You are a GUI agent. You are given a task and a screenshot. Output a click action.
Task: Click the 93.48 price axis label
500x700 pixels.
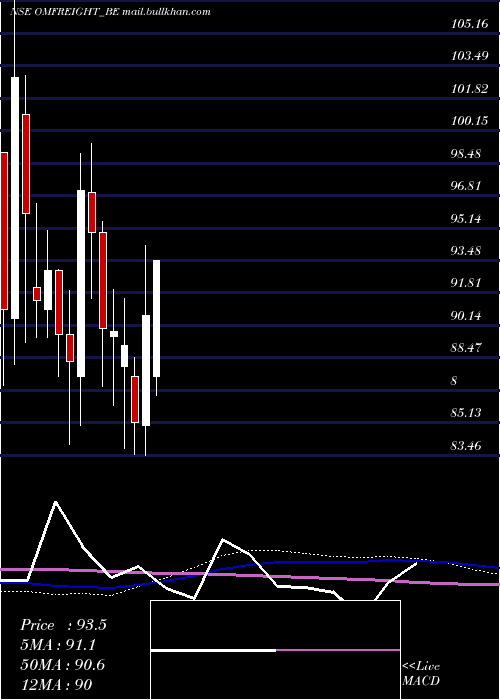pos(466,251)
